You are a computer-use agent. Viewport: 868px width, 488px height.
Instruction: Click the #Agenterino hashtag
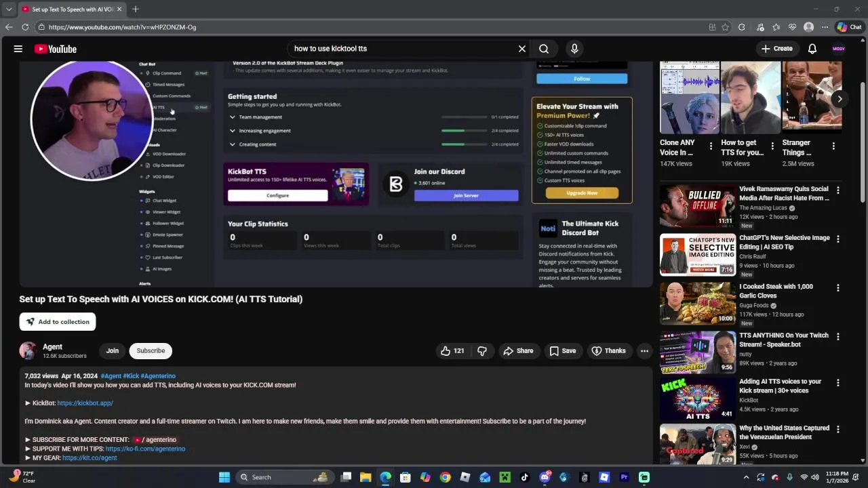coord(158,376)
